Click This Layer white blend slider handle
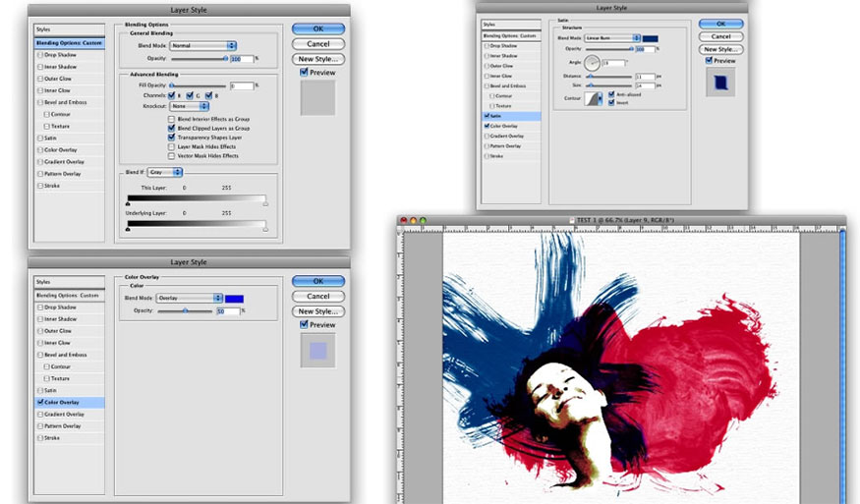 pos(264,204)
